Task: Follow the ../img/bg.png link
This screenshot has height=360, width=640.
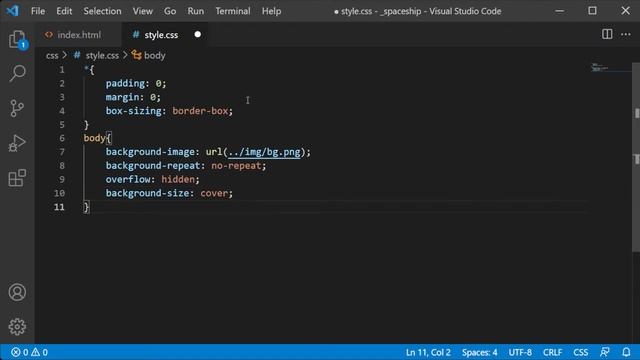Action: 264,152
